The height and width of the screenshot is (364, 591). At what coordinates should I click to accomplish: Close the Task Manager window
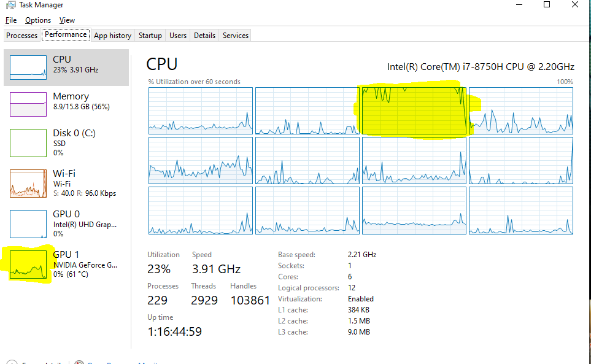click(575, 4)
